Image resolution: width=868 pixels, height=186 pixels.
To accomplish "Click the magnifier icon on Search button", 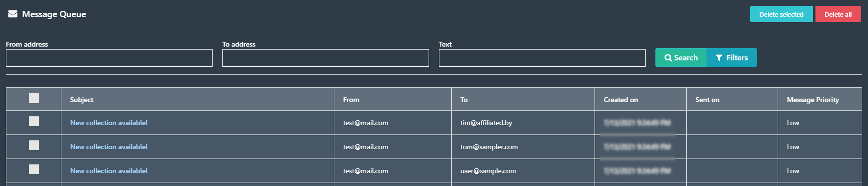I will click(x=668, y=58).
